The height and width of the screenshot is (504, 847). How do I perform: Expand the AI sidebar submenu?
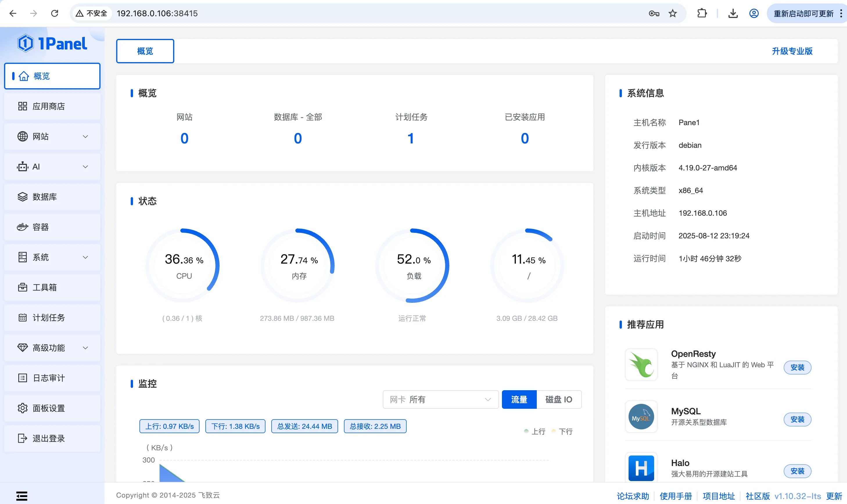pos(86,167)
